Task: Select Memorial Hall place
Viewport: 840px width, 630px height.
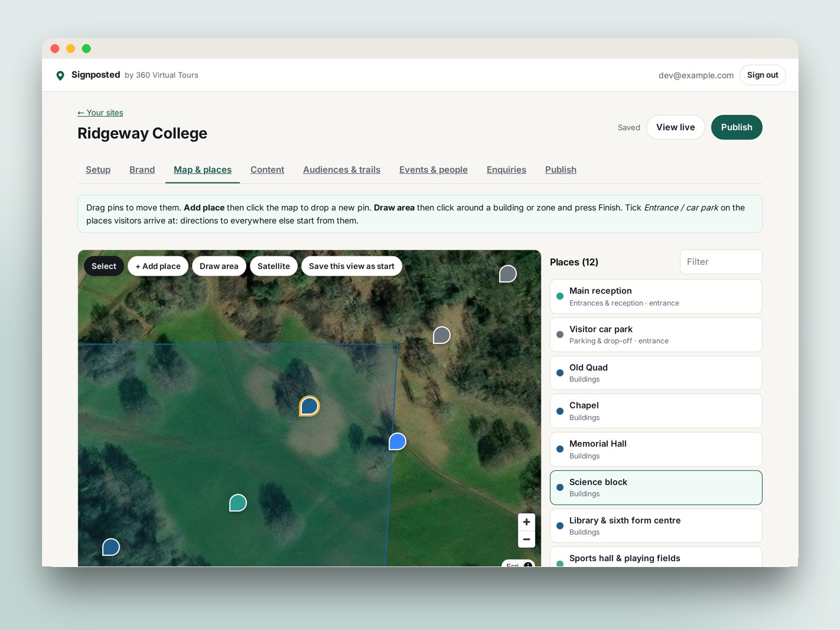Action: point(656,449)
